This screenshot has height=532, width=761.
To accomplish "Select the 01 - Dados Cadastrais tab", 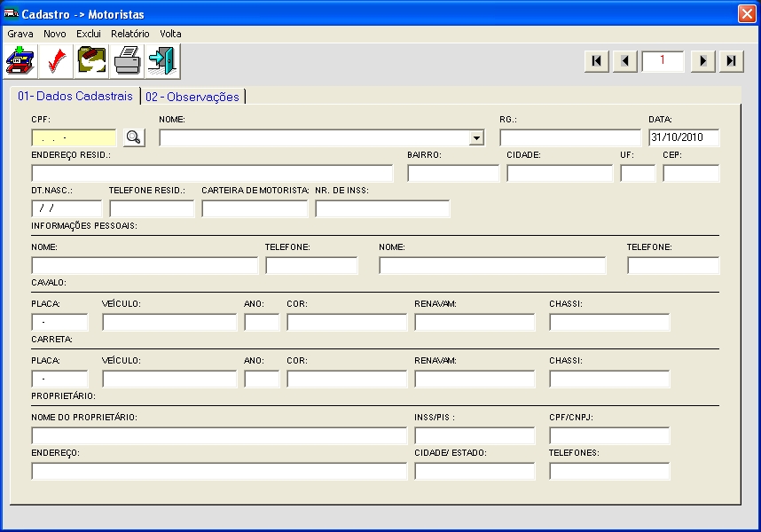I will (75, 96).
